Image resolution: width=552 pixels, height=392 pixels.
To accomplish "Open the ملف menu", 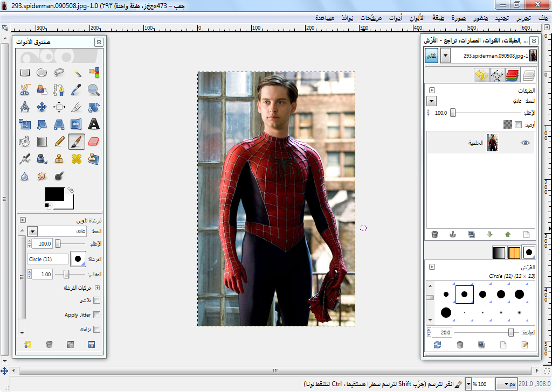I will coord(543,18).
